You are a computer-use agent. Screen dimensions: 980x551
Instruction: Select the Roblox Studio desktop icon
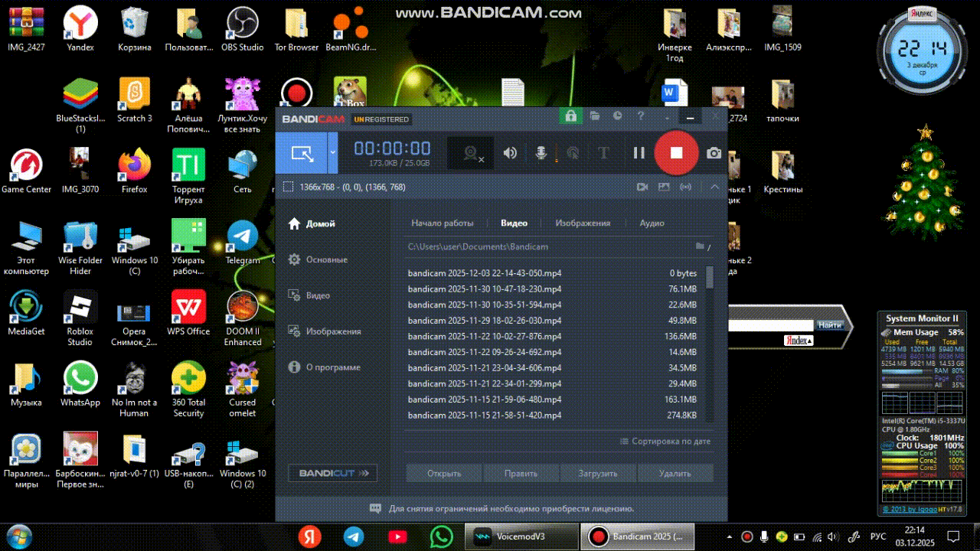[x=80, y=319]
